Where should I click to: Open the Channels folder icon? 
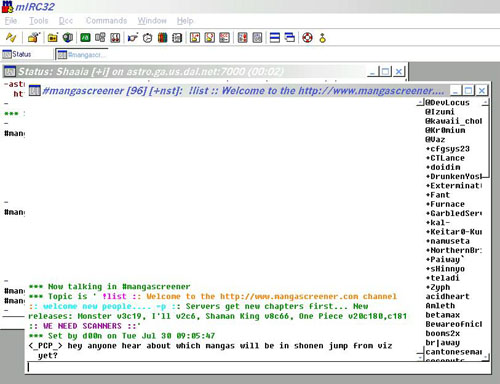click(52, 38)
